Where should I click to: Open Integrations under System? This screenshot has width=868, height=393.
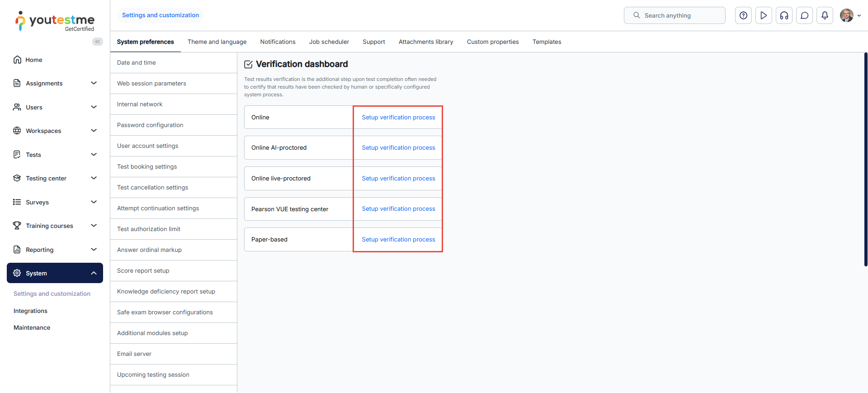coord(30,311)
